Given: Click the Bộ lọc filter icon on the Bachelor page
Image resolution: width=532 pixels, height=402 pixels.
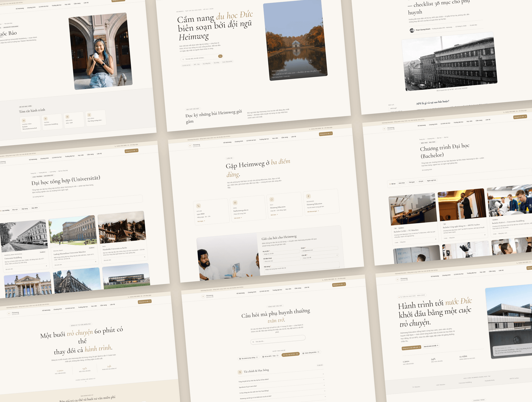Looking at the screenshot, I should pyautogui.click(x=390, y=184).
